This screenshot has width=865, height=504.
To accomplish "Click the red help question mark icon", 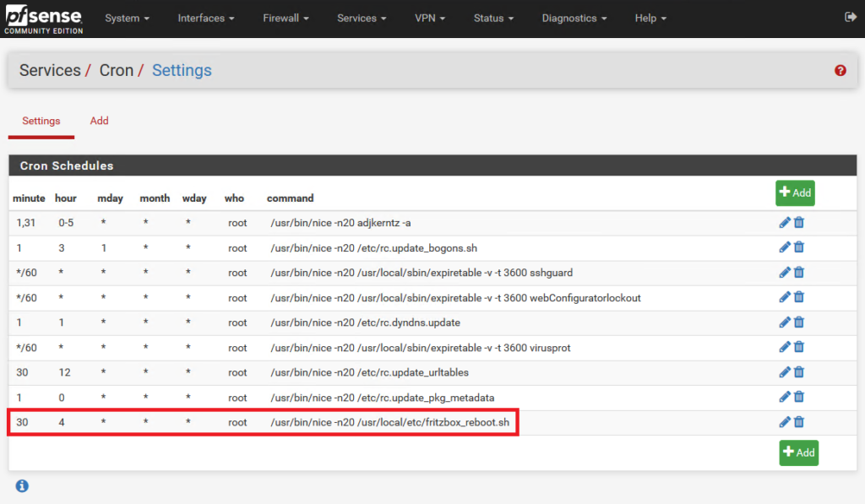I will pyautogui.click(x=840, y=71).
